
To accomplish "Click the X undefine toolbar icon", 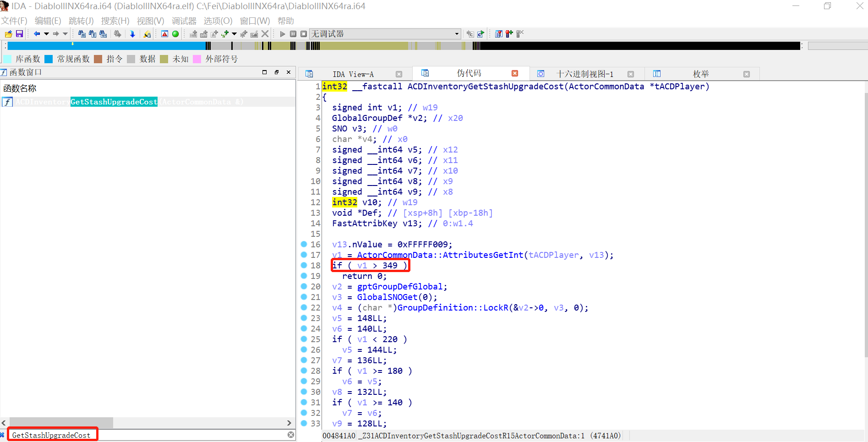I will coord(265,34).
